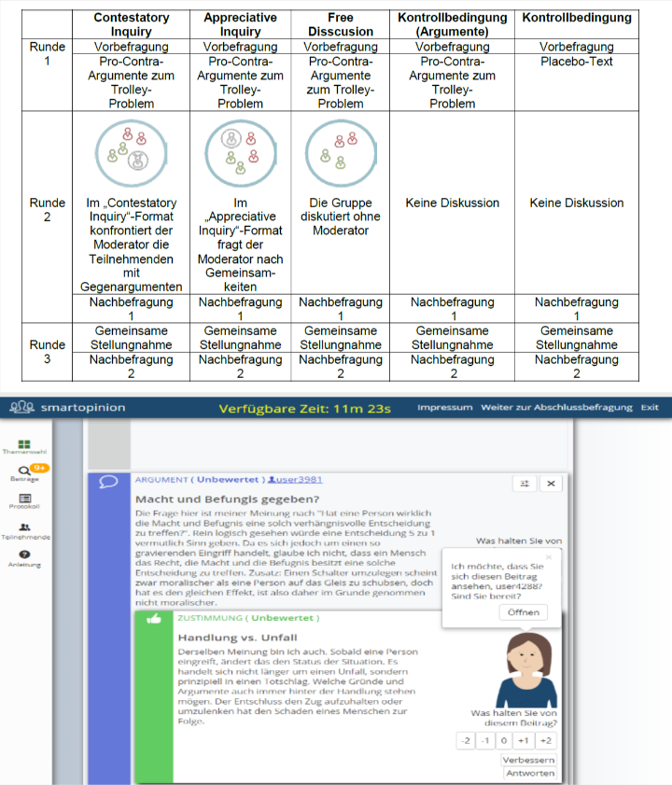Open Teilnehmende people icon in sidebar
This screenshot has width=672, height=785.
tap(24, 526)
